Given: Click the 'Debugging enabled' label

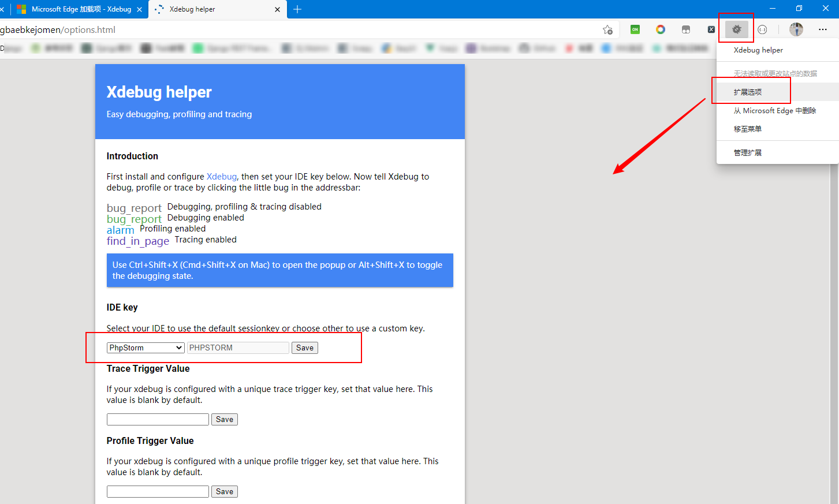Looking at the screenshot, I should point(206,218).
